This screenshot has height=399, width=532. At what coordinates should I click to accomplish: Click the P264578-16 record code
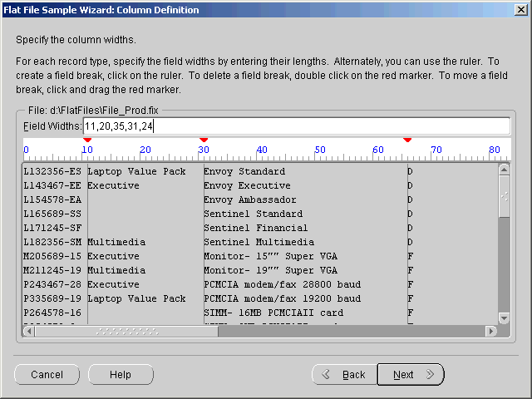(x=52, y=313)
